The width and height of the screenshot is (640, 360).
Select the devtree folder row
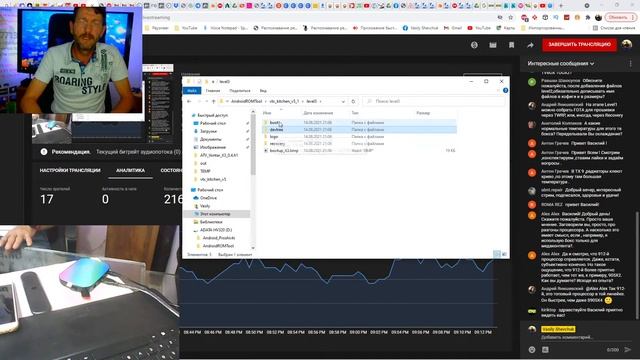point(359,130)
